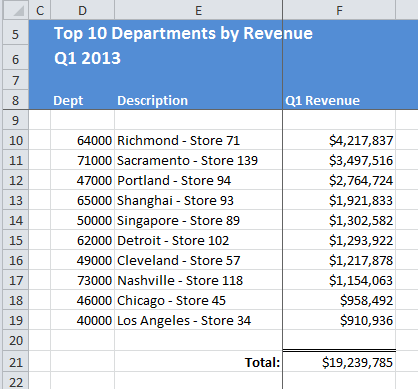Select row 21 header
This screenshot has width=418, height=389.
click(16, 362)
